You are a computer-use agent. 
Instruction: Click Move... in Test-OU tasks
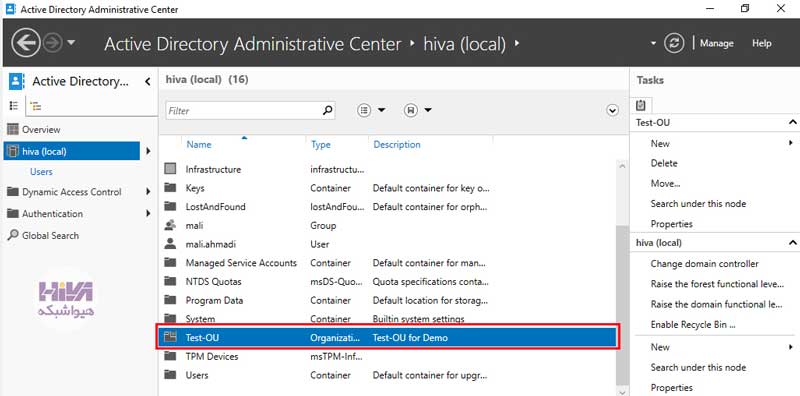point(665,183)
